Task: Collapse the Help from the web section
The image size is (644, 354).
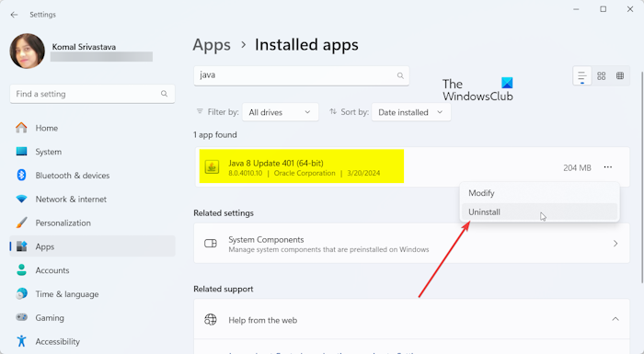Action: click(615, 319)
